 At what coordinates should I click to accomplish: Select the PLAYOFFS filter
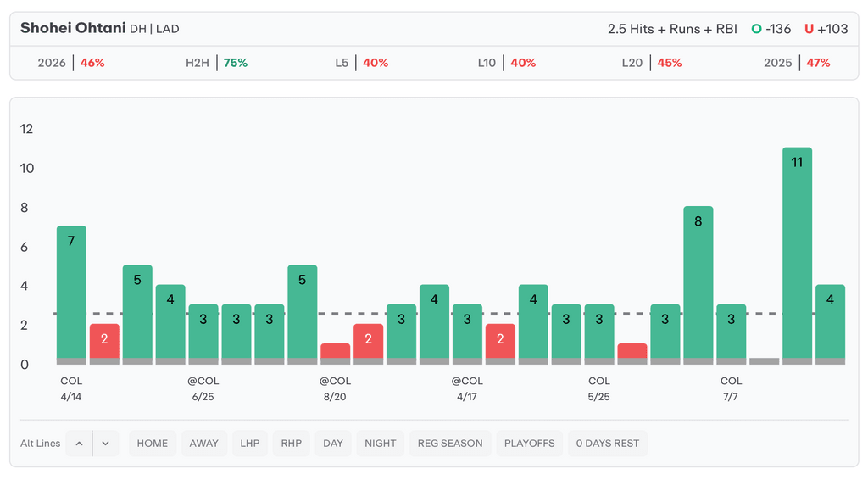pyautogui.click(x=529, y=444)
